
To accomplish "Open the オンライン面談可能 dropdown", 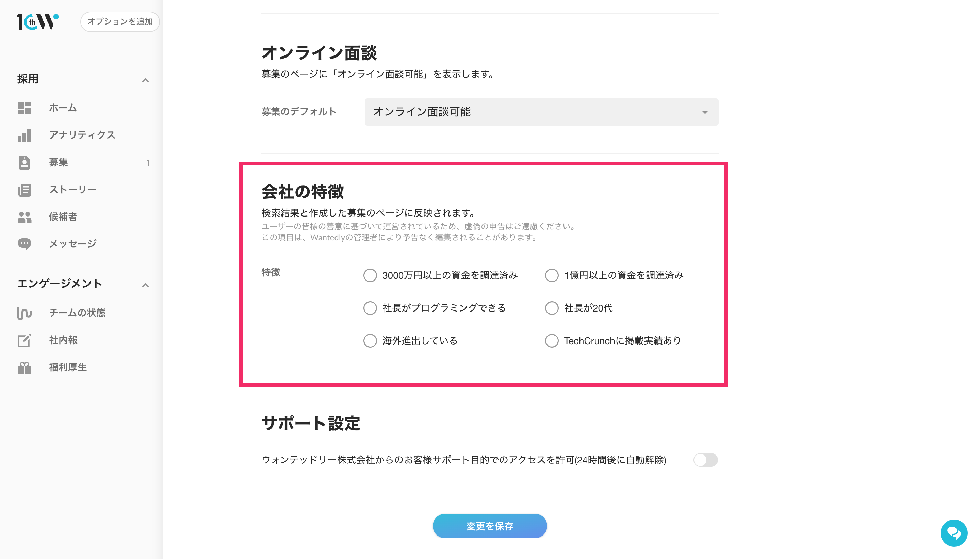I will 541,112.
